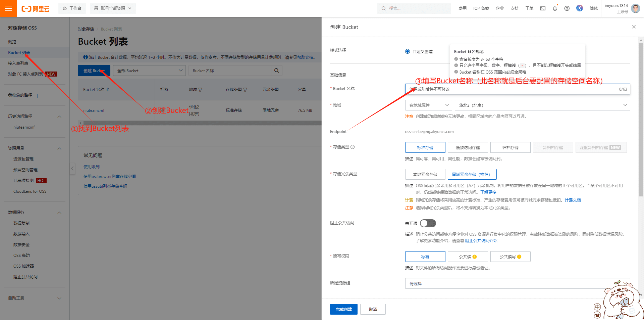The height and width of the screenshot is (320, 644).
Task: Click the blue complete creation button
Action: (343, 309)
